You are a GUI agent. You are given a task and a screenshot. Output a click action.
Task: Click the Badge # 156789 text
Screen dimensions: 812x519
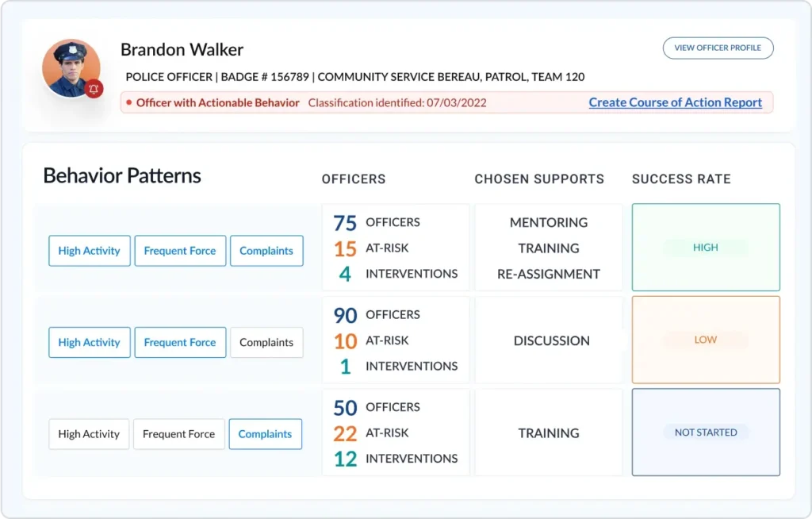pyautogui.click(x=265, y=77)
